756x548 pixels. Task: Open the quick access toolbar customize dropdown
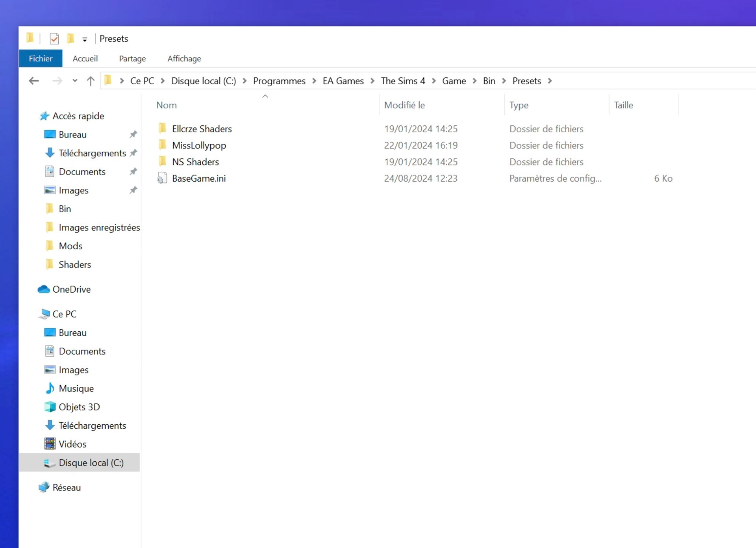[85, 39]
